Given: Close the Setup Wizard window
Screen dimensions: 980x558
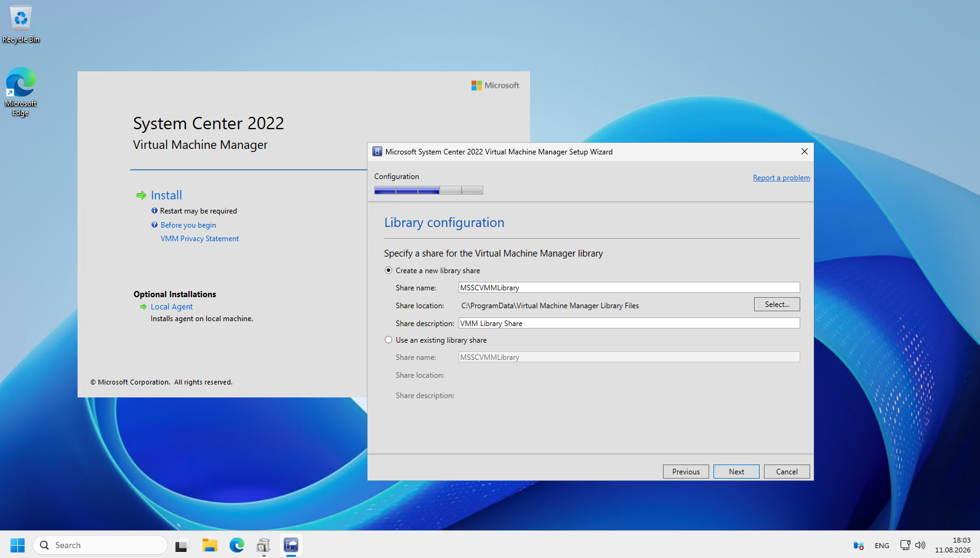Looking at the screenshot, I should [804, 151].
